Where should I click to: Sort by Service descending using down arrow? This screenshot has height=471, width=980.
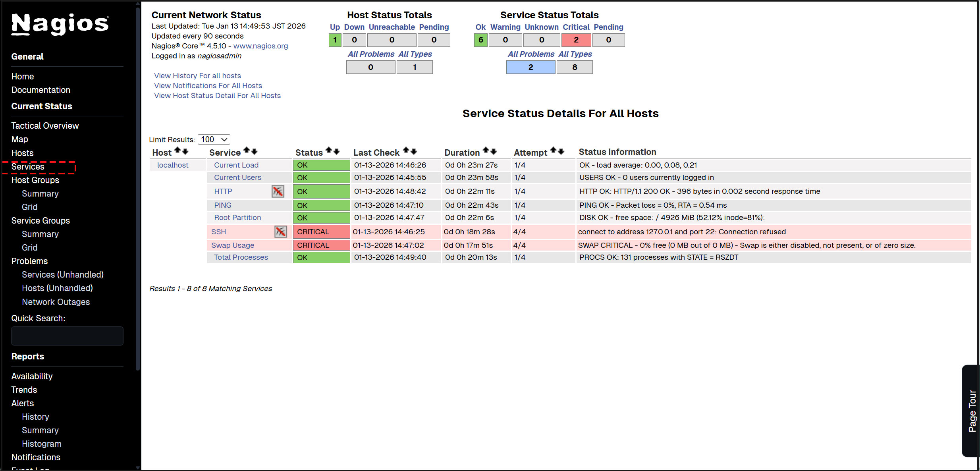click(255, 151)
